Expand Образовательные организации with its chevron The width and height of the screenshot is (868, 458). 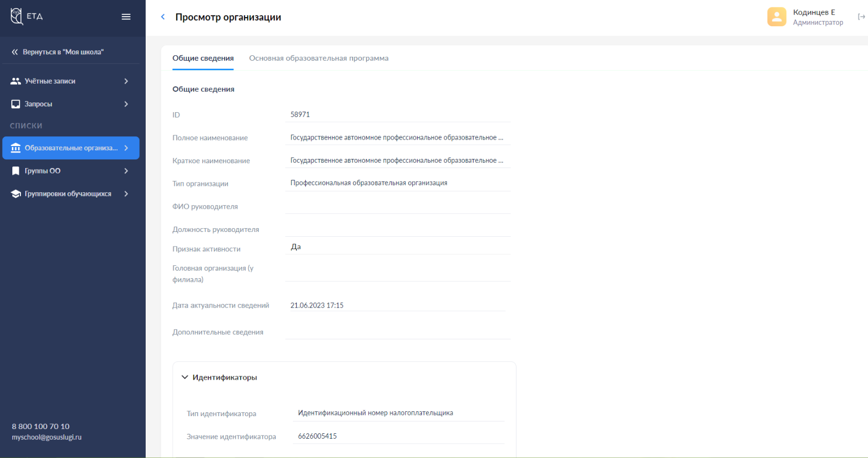click(126, 148)
